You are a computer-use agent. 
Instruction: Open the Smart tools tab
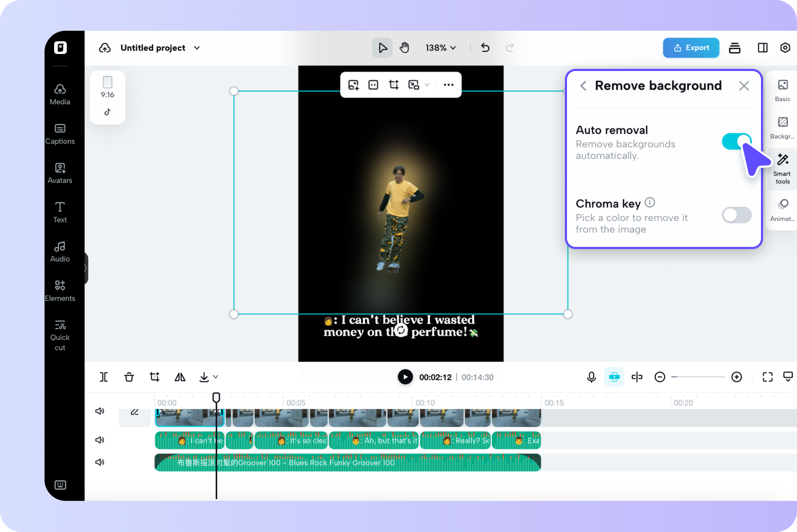[x=783, y=169]
